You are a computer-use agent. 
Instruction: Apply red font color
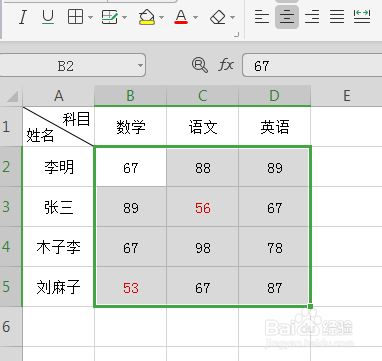(x=181, y=17)
